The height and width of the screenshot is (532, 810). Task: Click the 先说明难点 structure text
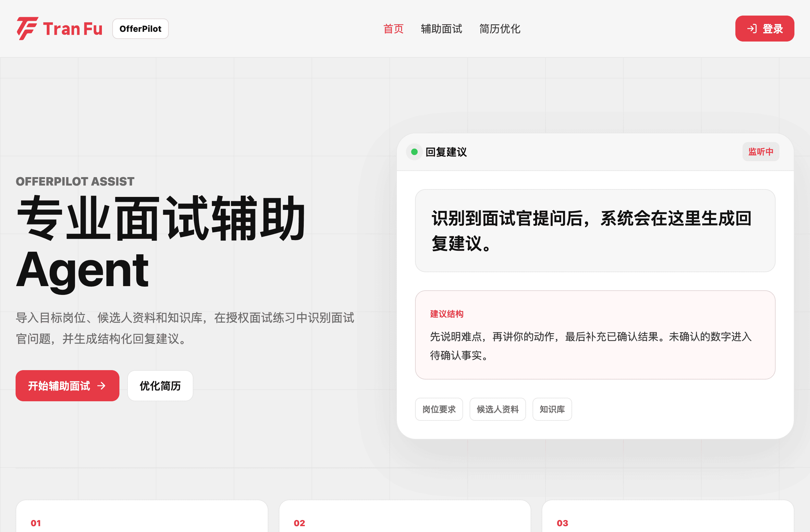(591, 346)
